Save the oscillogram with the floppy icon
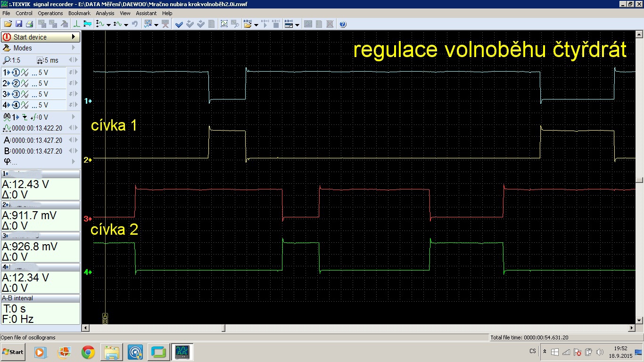 point(19,24)
